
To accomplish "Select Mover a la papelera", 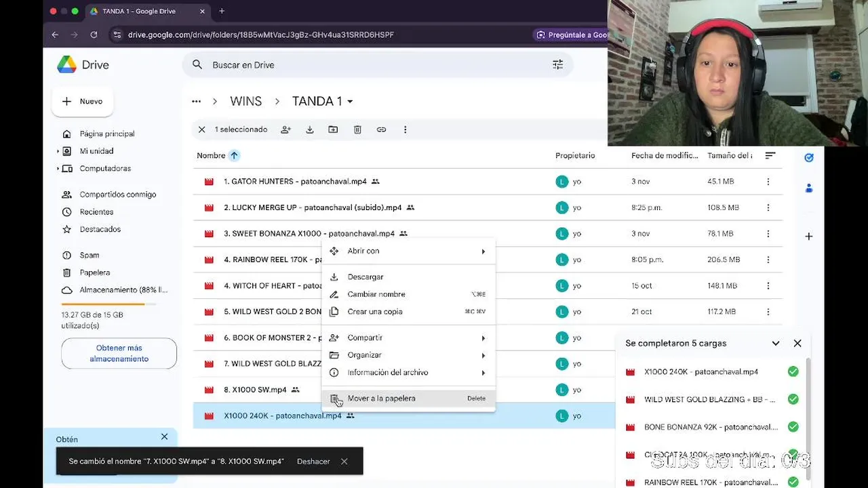I will pyautogui.click(x=409, y=399).
